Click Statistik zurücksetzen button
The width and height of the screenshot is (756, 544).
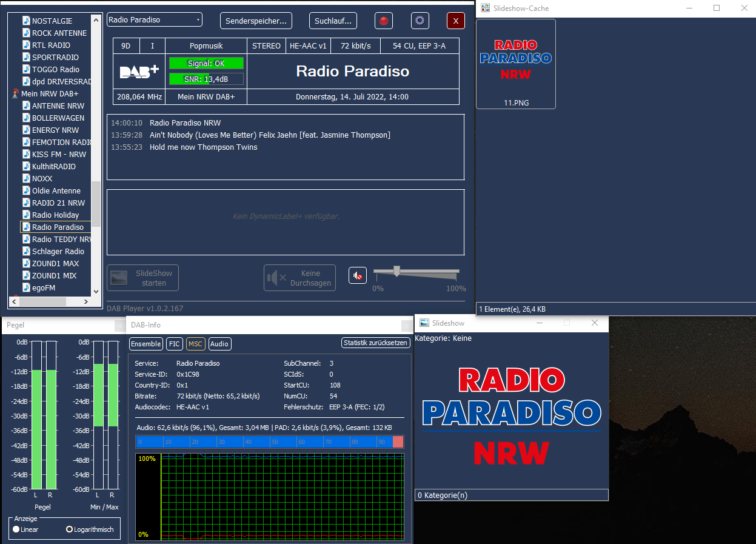(x=376, y=343)
